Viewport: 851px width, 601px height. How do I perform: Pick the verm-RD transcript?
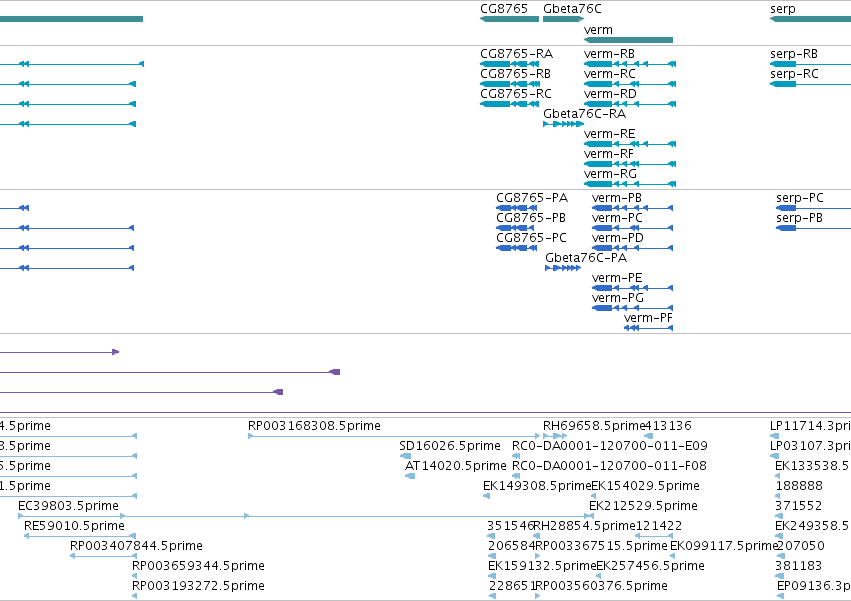[610, 94]
